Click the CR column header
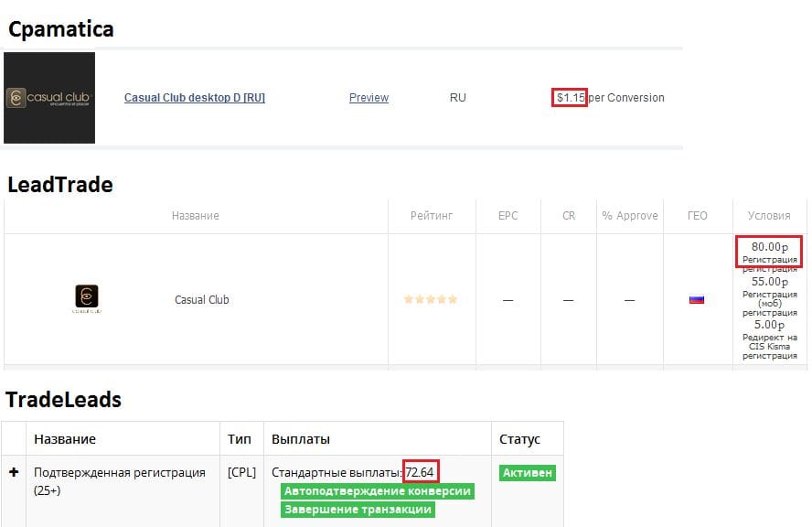Image resolution: width=812 pixels, height=527 pixels. pos(569,216)
